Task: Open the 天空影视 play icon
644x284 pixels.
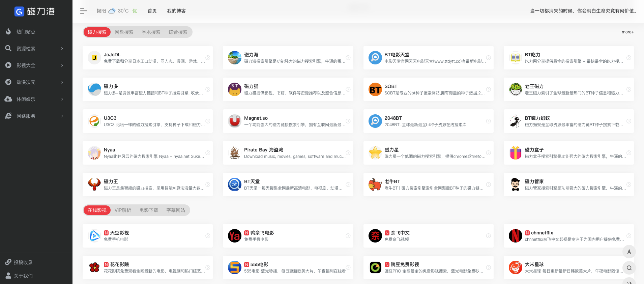Action: click(x=94, y=236)
